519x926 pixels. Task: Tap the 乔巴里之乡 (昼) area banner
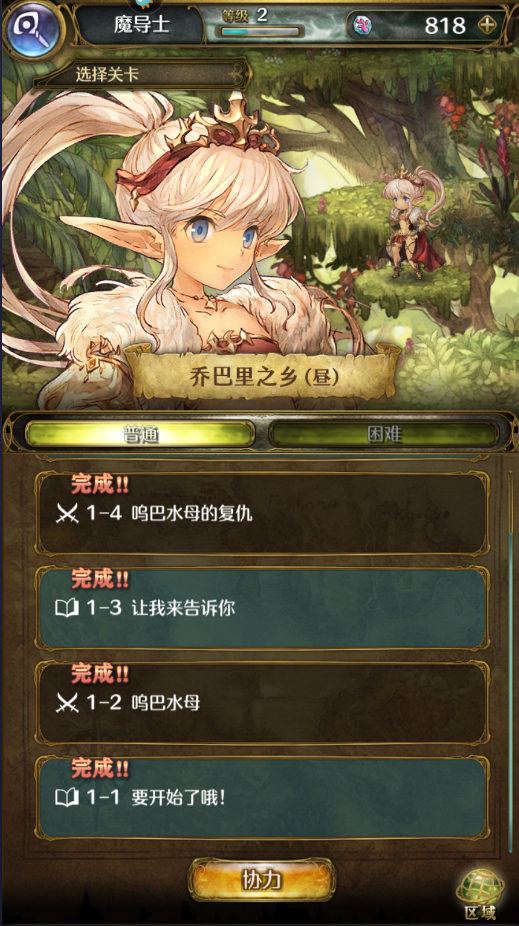point(264,378)
